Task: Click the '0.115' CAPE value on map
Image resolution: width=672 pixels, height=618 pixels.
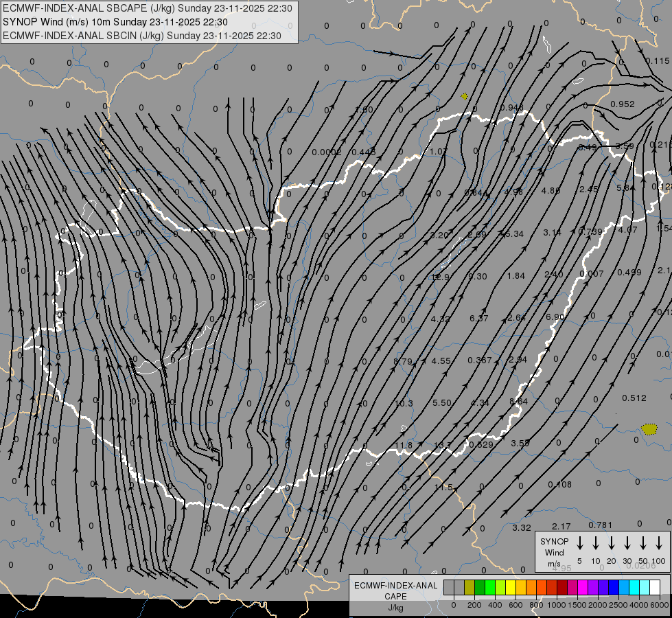Action: (658, 61)
